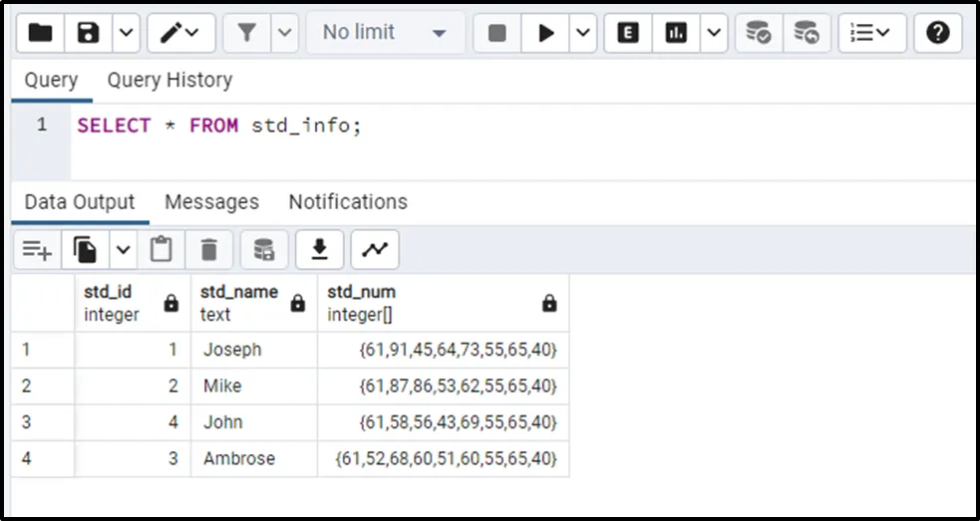Click the Open File folder icon
The width and height of the screenshot is (980, 521).
coord(41,33)
